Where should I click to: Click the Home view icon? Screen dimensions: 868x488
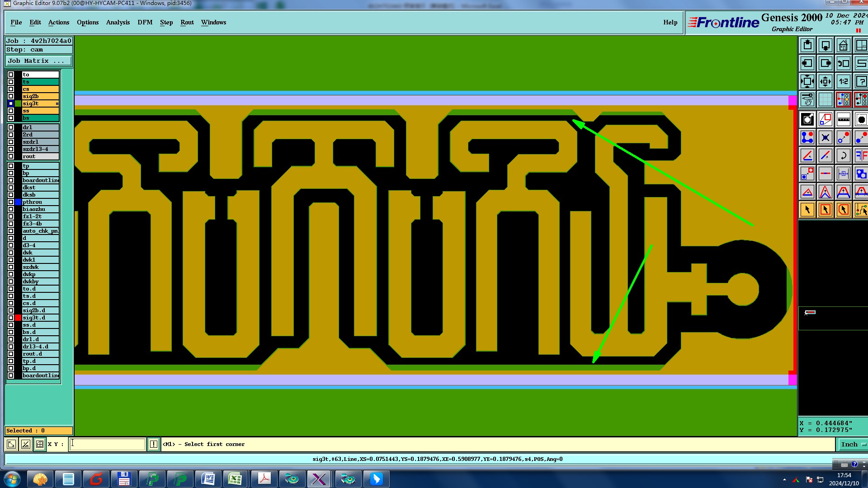(843, 45)
